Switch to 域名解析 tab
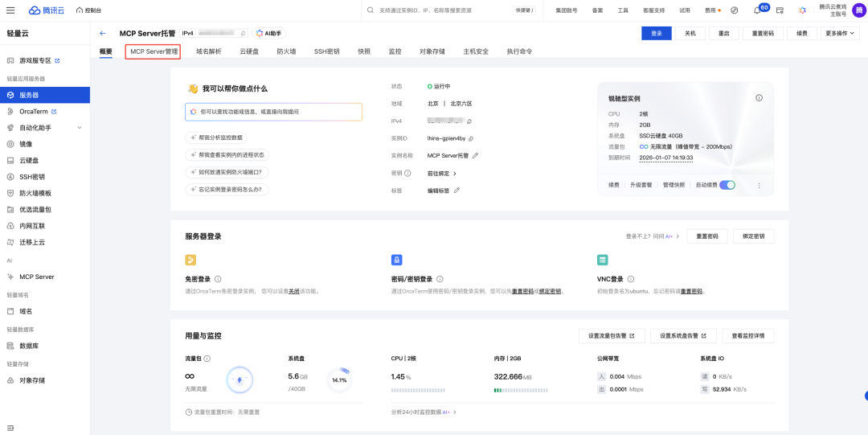The width and height of the screenshot is (868, 435). pos(209,51)
